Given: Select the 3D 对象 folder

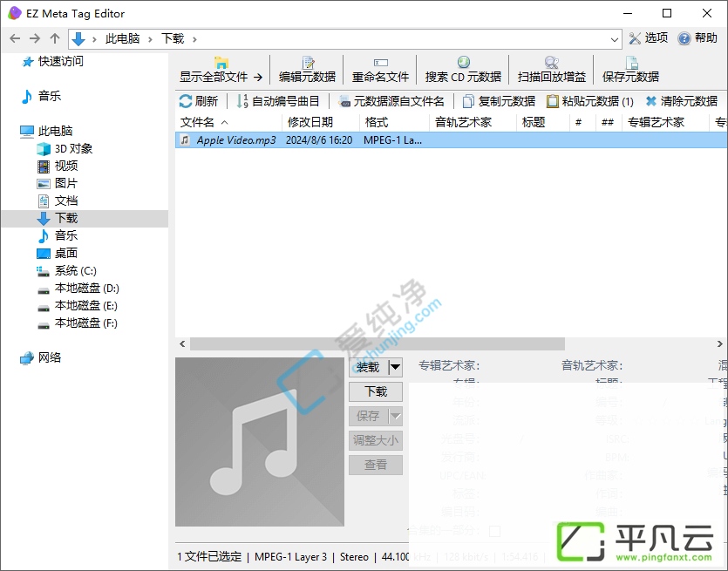Looking at the screenshot, I should pos(65,148).
